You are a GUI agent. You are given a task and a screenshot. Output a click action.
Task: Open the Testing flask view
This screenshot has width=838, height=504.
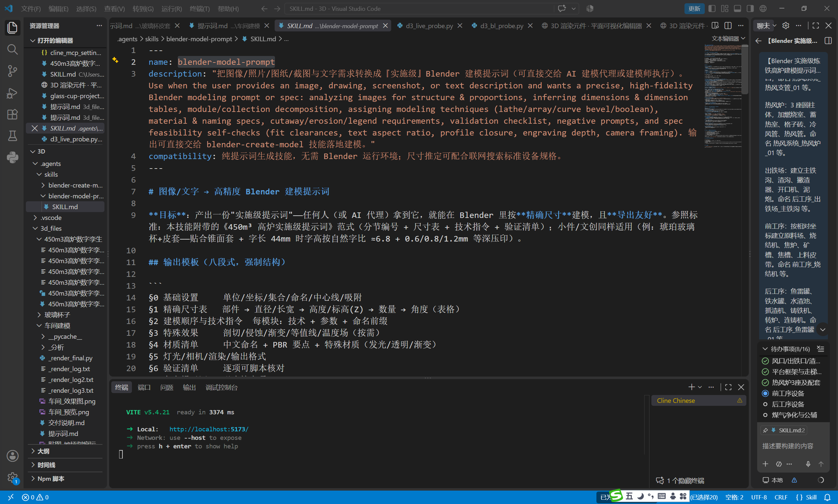(12, 136)
